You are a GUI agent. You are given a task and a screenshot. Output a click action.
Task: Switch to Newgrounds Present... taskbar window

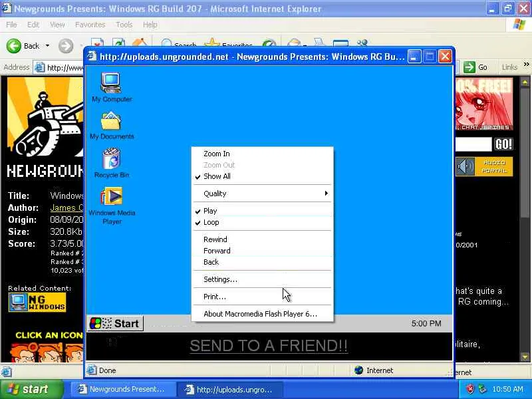pyautogui.click(x=124, y=389)
